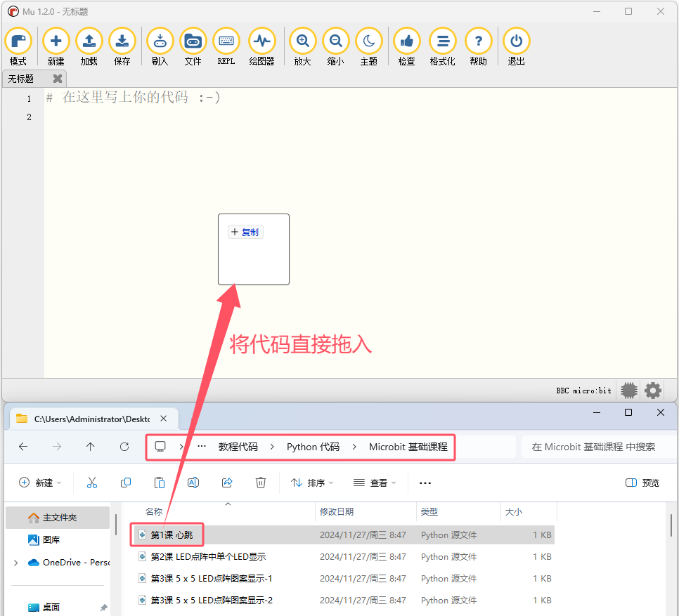Save the script with 保存 button
Image resolution: width=679 pixels, height=616 pixels.
tap(122, 46)
